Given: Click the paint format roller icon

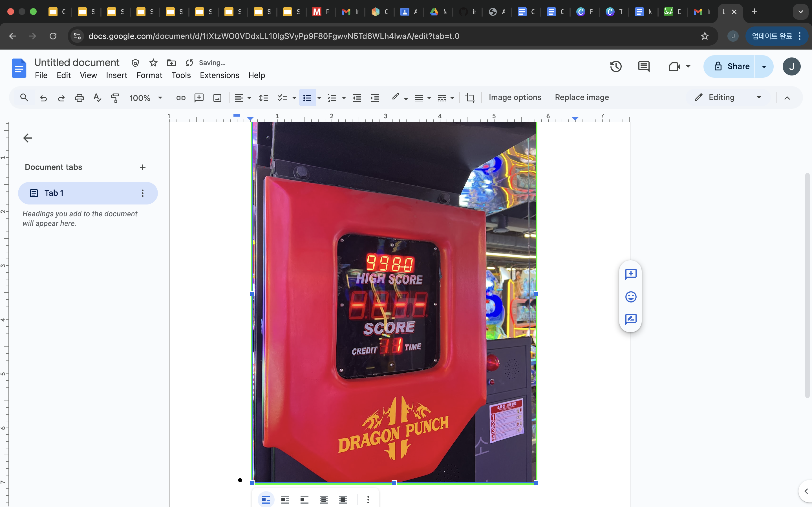Looking at the screenshot, I should pyautogui.click(x=115, y=97).
